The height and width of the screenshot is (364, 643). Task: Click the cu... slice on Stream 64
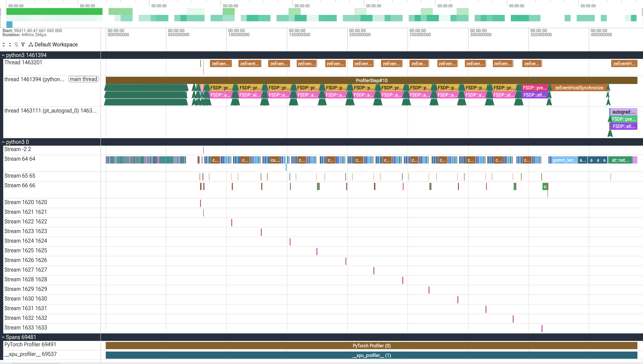click(275, 160)
